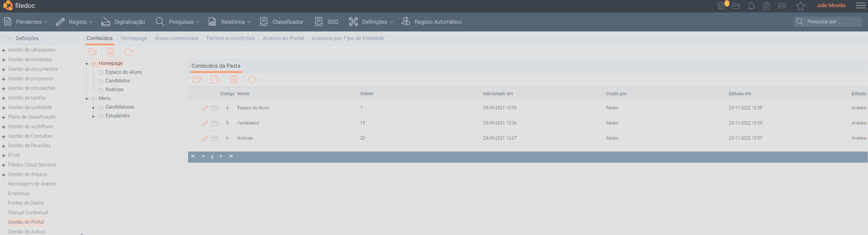Check the Notícias row checkbox
This screenshot has width=868, height=235.
point(193,138)
